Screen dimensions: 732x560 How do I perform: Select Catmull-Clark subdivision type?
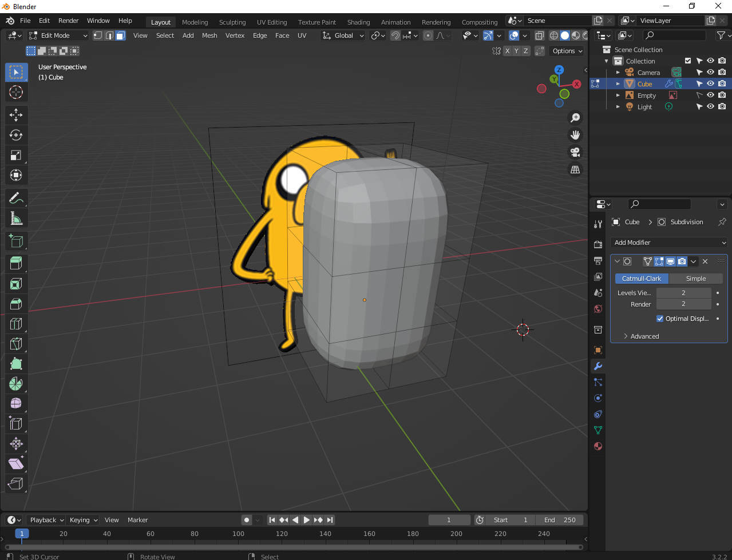click(x=642, y=279)
